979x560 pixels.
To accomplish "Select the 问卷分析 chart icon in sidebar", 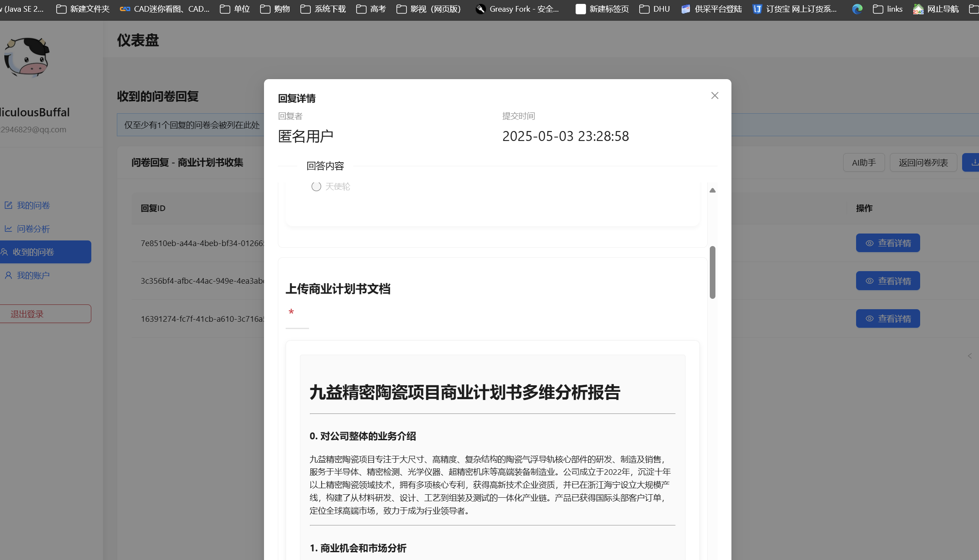I will [9, 229].
